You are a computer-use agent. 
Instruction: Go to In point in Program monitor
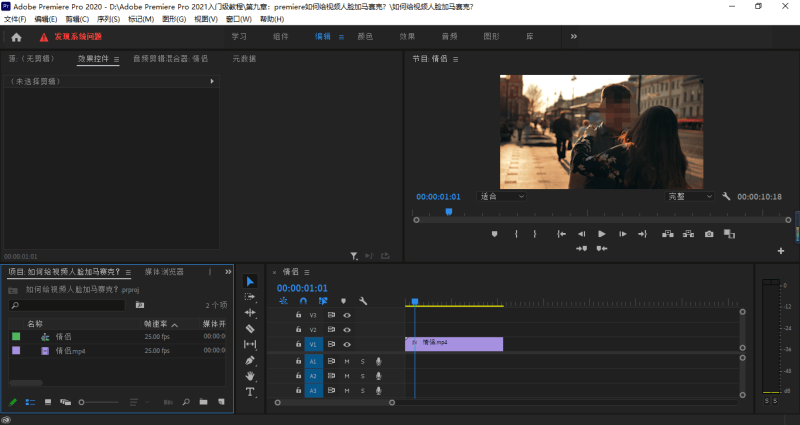click(x=561, y=234)
